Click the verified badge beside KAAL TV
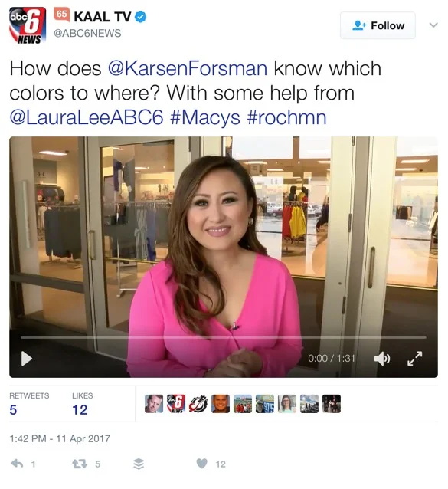Image resolution: width=448 pixels, height=489 pixels. pos(140,17)
